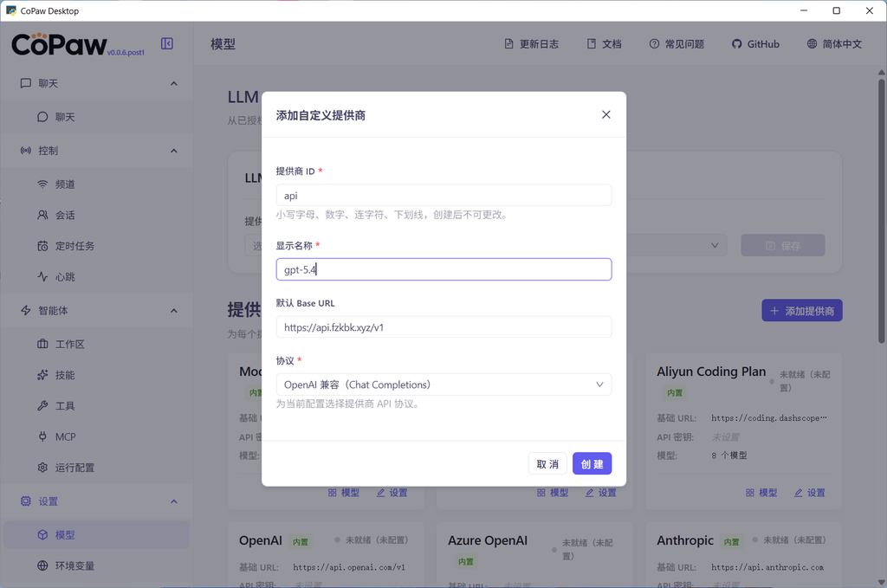Maximize the CoPaw Desktop window

tap(837, 10)
